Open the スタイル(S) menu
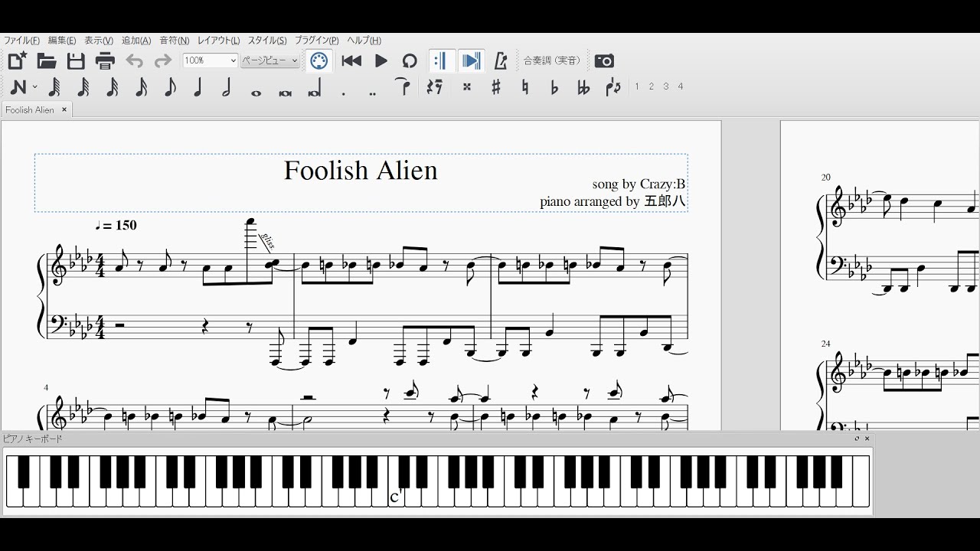This screenshot has width=980, height=551. pos(267,41)
